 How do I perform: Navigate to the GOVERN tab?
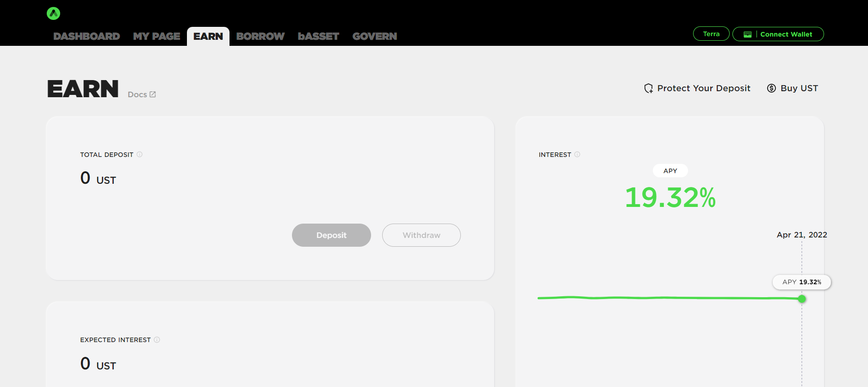tap(375, 36)
